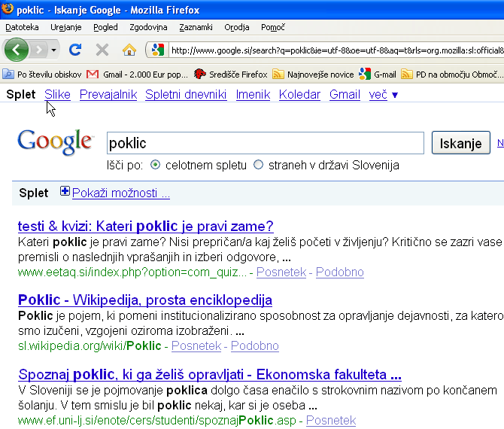Select the 'straneh v državi Slovenija' radio button
This screenshot has height=429, width=504.
(259, 165)
